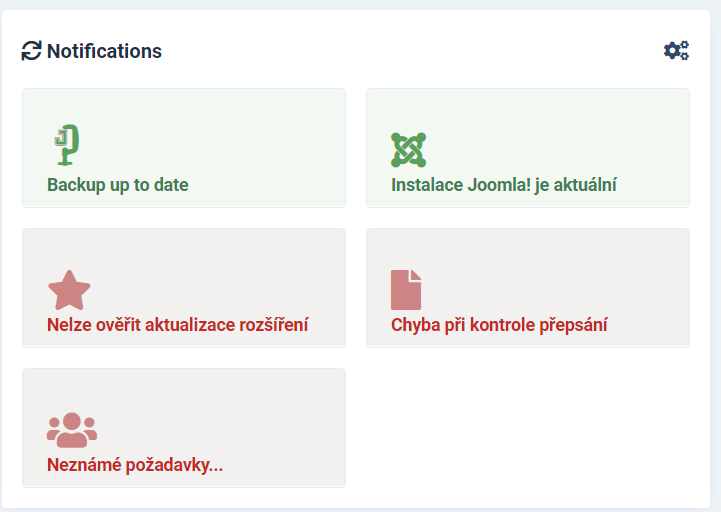
Task: Click the green Joomla logo icon
Action: (x=408, y=149)
